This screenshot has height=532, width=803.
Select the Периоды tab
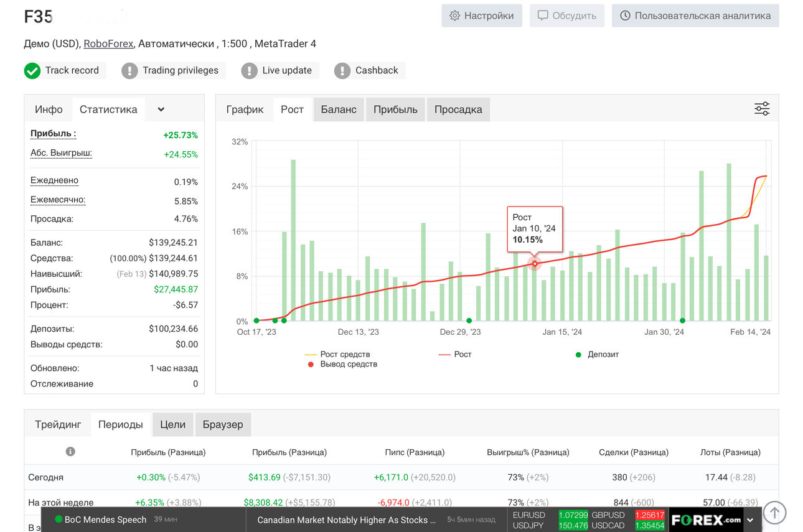(121, 424)
